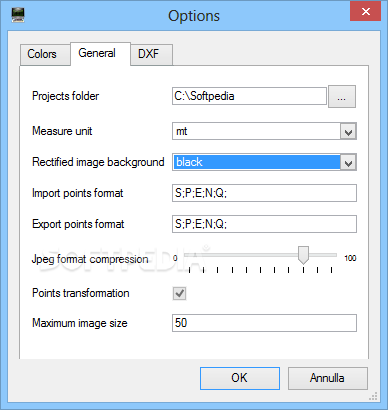Confirm settings with the OK button
Viewport: 388px width, 410px height.
click(x=240, y=378)
